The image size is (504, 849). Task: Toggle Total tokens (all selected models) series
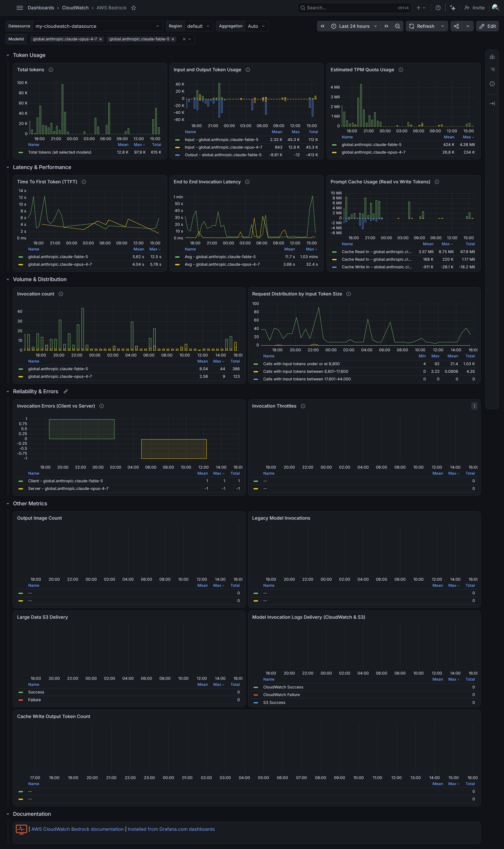(x=60, y=152)
